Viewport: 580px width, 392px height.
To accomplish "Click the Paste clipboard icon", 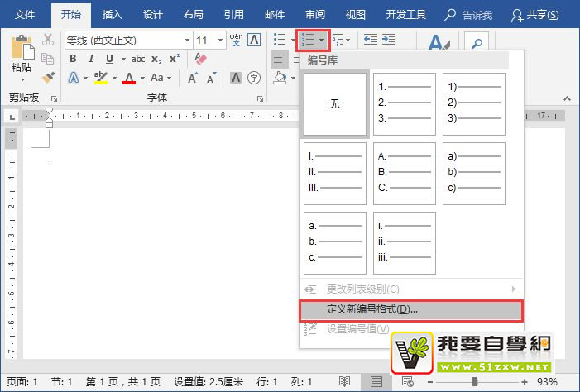I will tap(22, 47).
